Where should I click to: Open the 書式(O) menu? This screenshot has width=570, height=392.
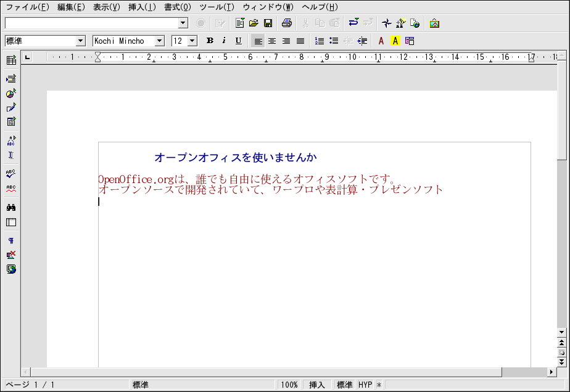pyautogui.click(x=178, y=7)
